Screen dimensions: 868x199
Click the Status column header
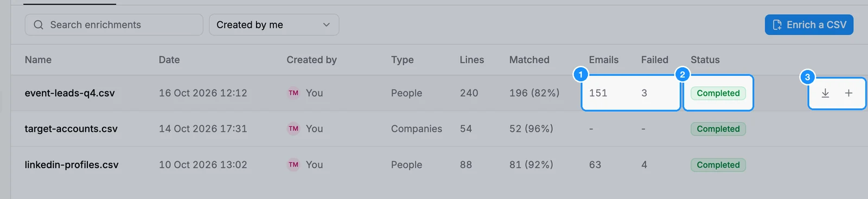click(x=705, y=60)
